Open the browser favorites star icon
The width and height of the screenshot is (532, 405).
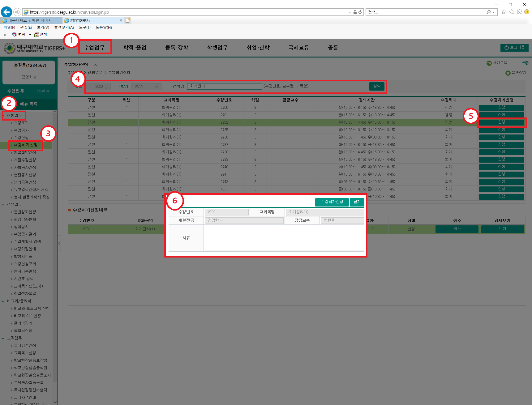tap(512, 12)
